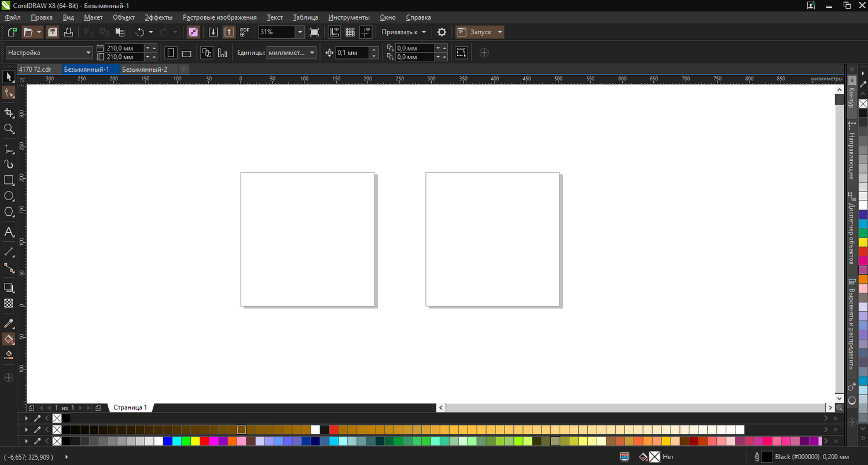Open the Макет menu
Image resolution: width=868 pixels, height=465 pixels.
coord(93,17)
